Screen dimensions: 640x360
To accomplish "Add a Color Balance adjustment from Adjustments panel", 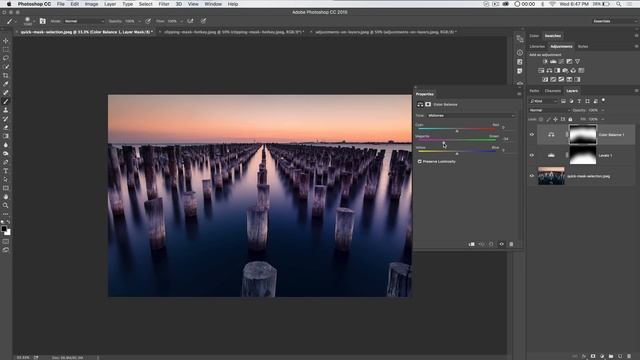I will point(549,71).
